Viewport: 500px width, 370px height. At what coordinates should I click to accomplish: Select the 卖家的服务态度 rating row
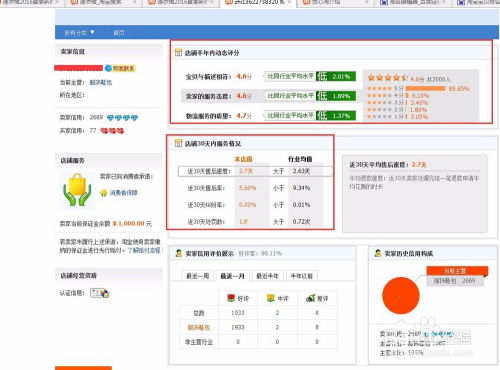[271, 96]
